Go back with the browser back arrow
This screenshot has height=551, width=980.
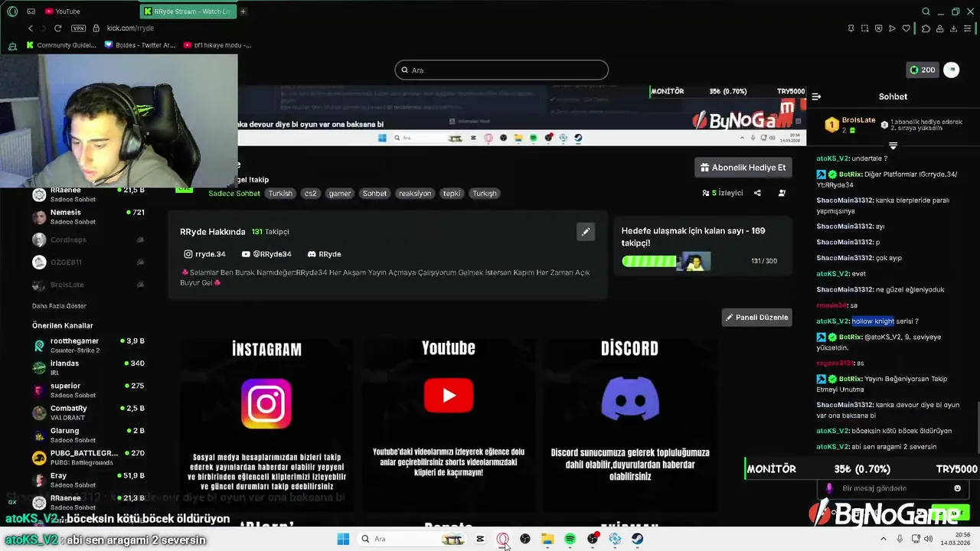tap(31, 28)
